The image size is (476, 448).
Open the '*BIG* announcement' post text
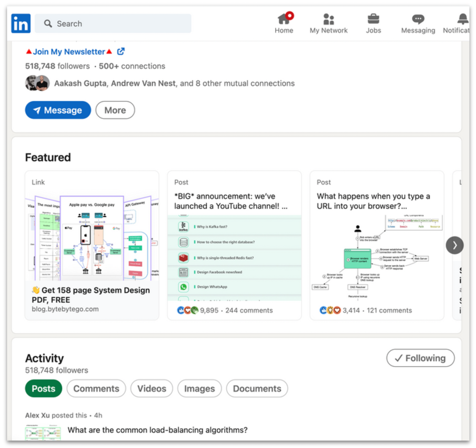[x=231, y=201]
